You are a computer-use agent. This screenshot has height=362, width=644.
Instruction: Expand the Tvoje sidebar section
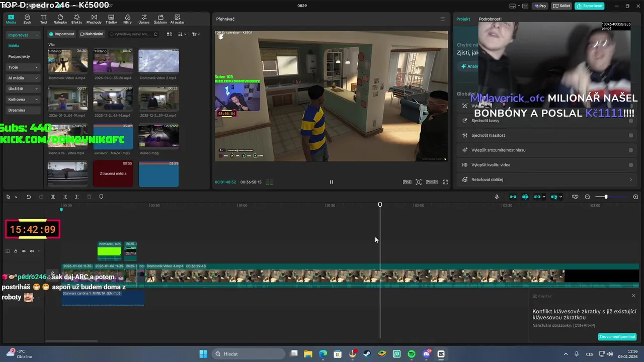[x=36, y=67]
